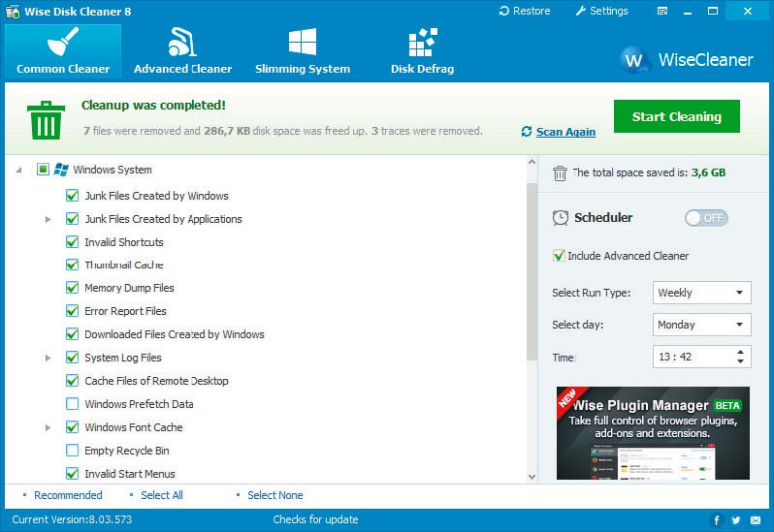Viewport: 774px width, 532px height.
Task: Click the Start Cleaning button
Action: (677, 116)
